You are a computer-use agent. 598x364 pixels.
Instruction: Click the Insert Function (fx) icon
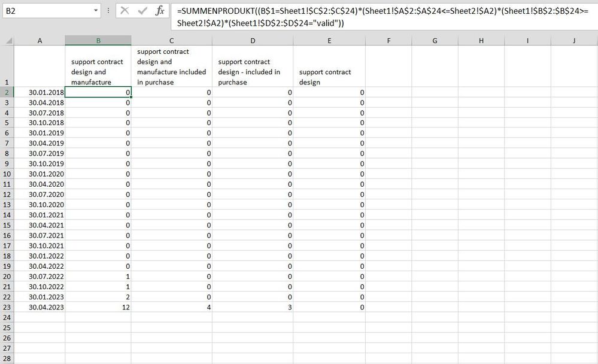(x=159, y=10)
